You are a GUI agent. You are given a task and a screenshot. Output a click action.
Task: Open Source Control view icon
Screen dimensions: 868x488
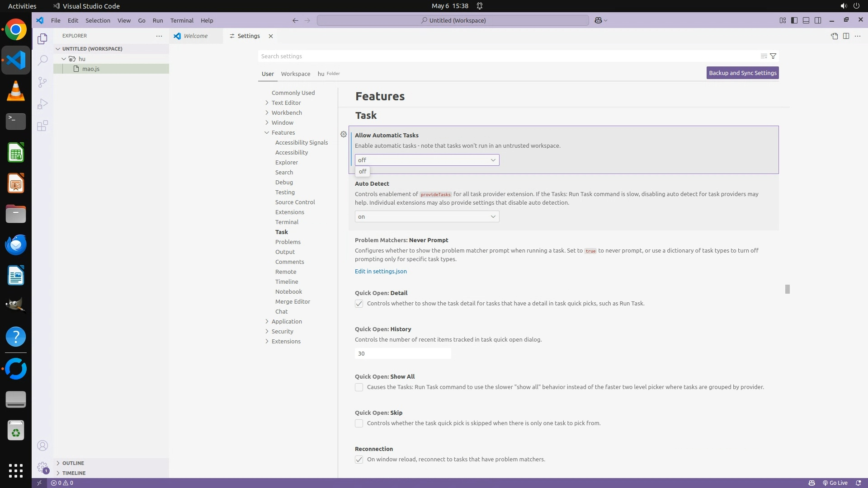click(42, 82)
